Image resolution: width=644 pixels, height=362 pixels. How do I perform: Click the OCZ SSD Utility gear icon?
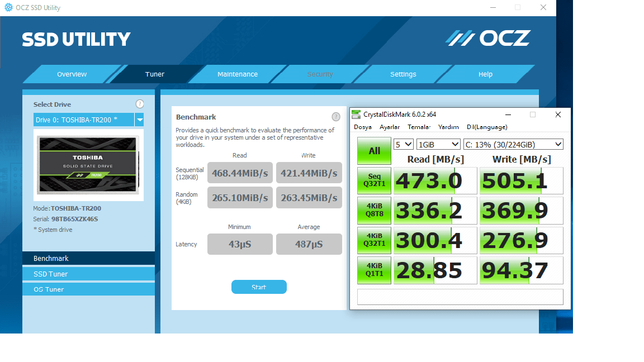coord(8,7)
